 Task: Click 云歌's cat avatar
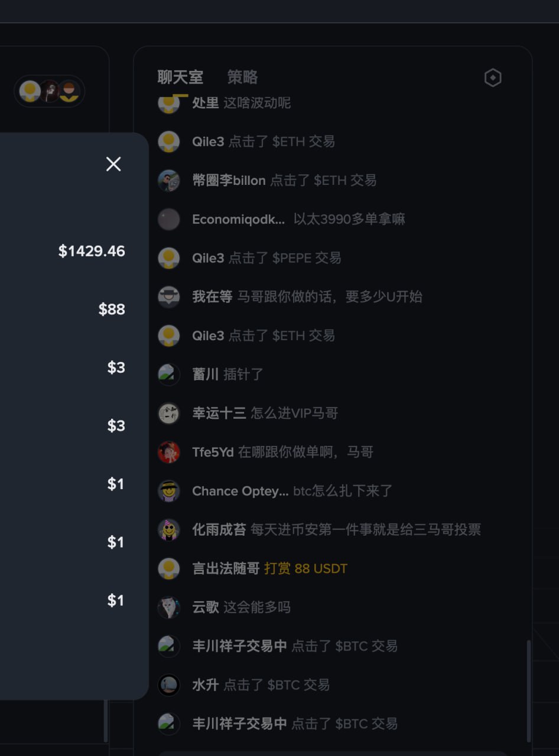click(169, 607)
